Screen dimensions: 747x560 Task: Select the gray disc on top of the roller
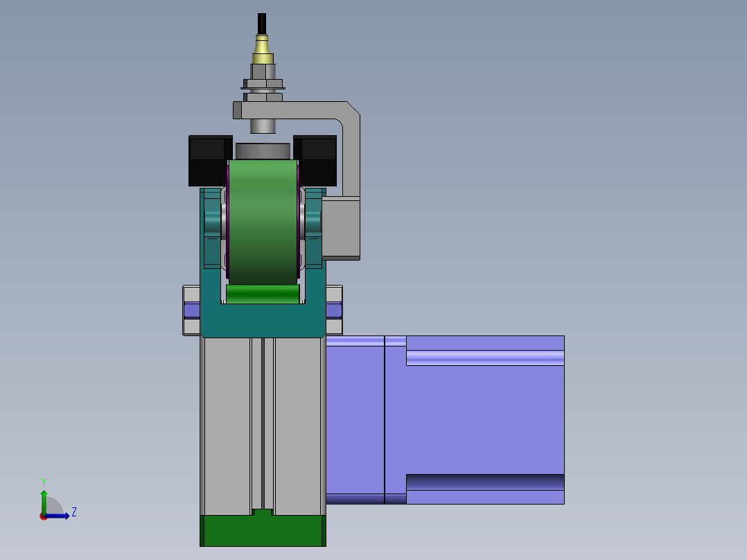pyautogui.click(x=263, y=151)
